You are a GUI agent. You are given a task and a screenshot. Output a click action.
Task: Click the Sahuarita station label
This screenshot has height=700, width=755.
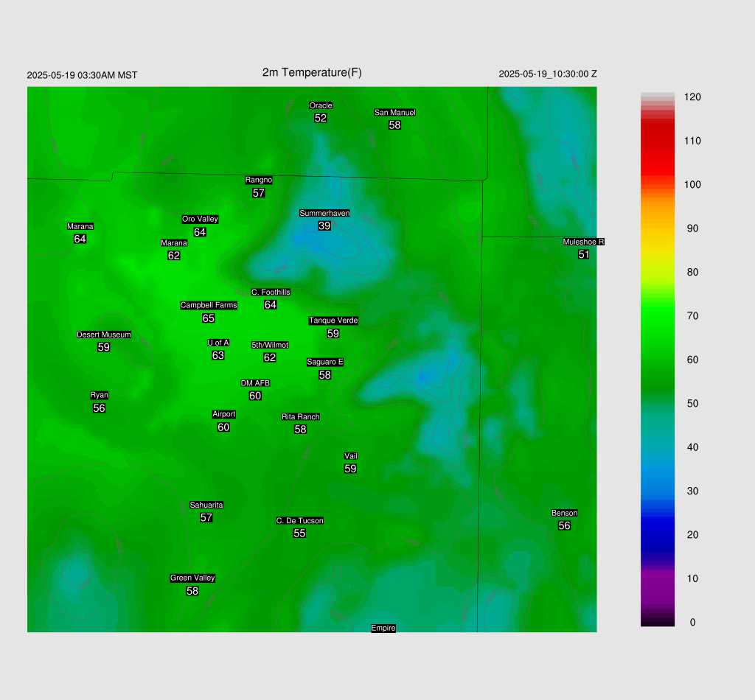tap(206, 505)
